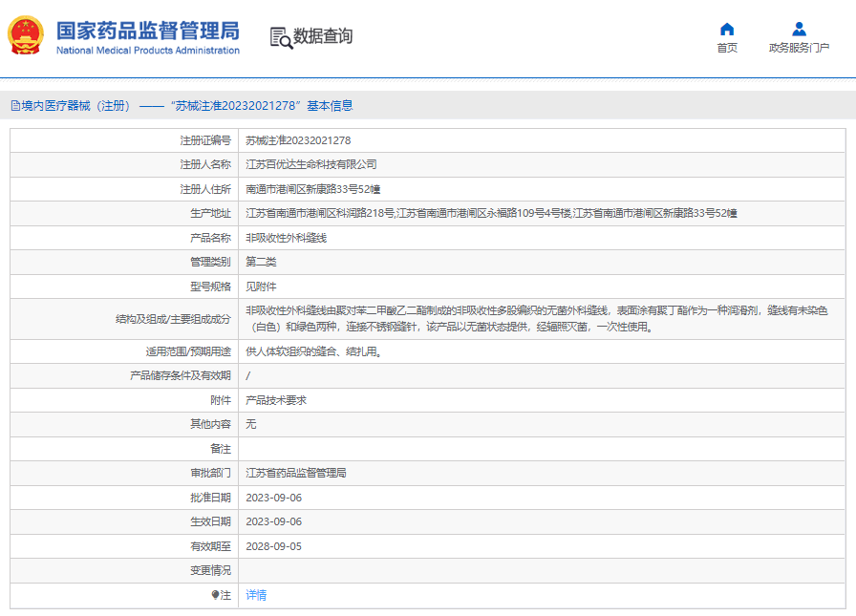Select the 2023-09-06 value in 批准日期 row
856x616 pixels.
pyautogui.click(x=273, y=498)
